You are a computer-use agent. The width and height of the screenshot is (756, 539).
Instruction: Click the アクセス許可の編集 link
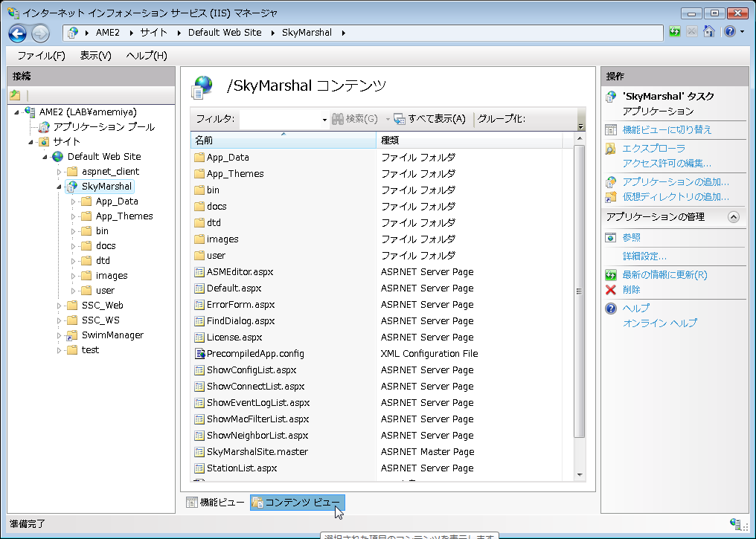pyautogui.click(x=667, y=164)
